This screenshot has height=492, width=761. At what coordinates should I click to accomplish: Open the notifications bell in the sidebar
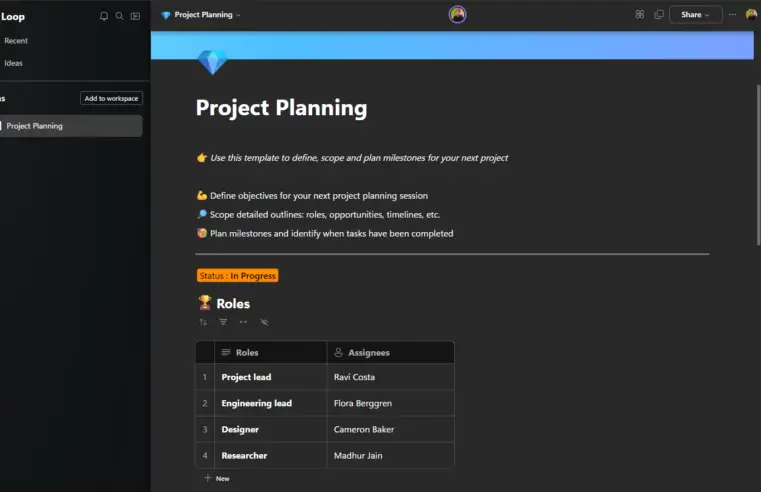pos(104,16)
